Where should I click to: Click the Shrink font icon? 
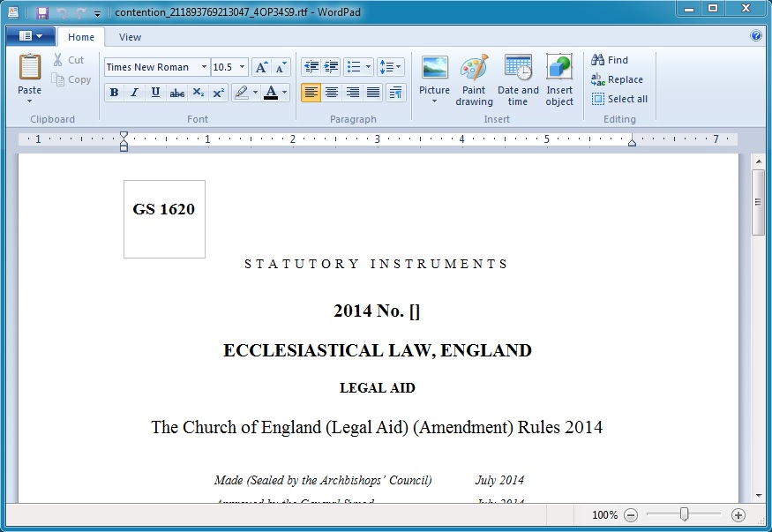281,67
